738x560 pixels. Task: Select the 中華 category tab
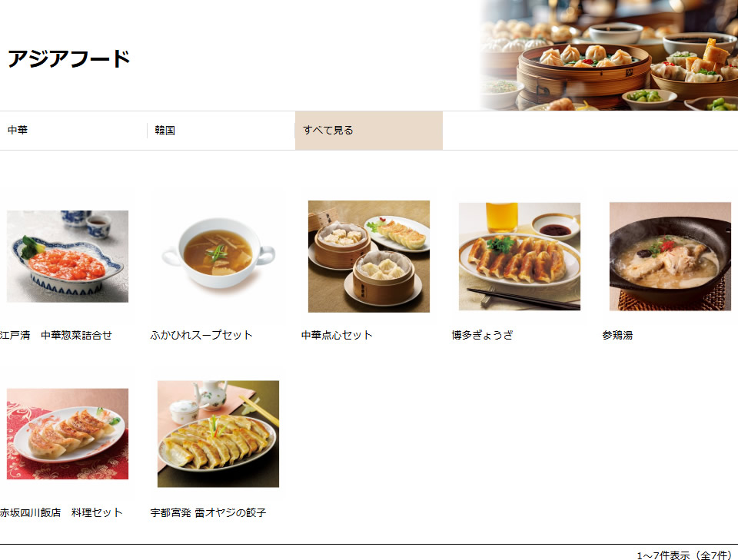(74, 131)
